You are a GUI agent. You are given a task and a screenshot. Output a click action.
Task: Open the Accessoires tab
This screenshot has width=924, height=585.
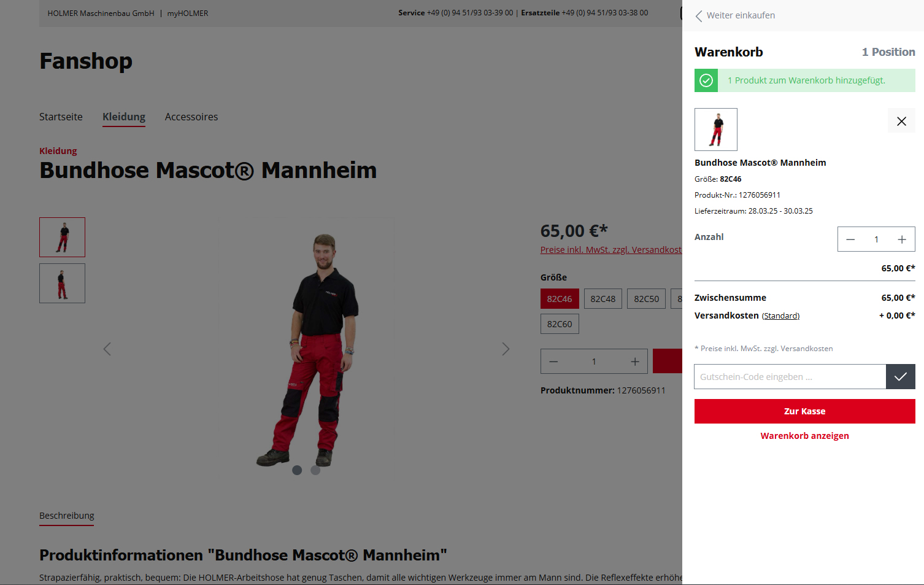click(191, 117)
